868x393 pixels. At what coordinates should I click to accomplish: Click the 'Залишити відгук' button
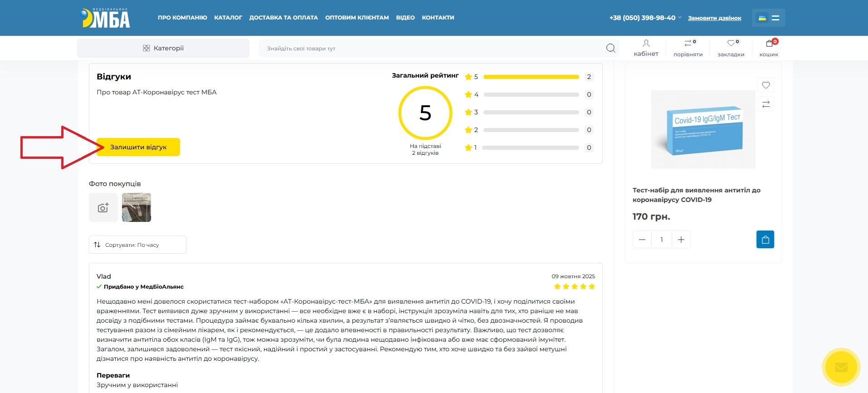(138, 147)
